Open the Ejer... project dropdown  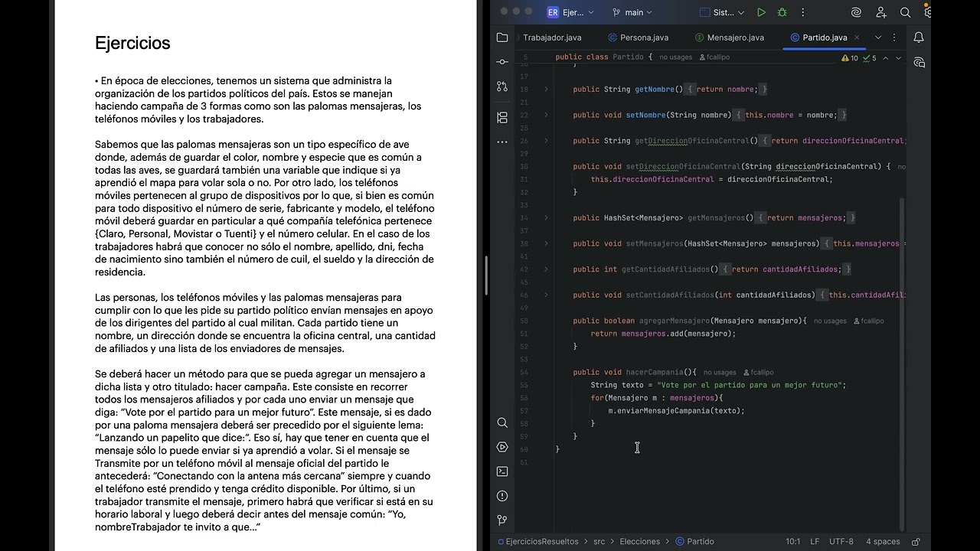click(x=570, y=12)
